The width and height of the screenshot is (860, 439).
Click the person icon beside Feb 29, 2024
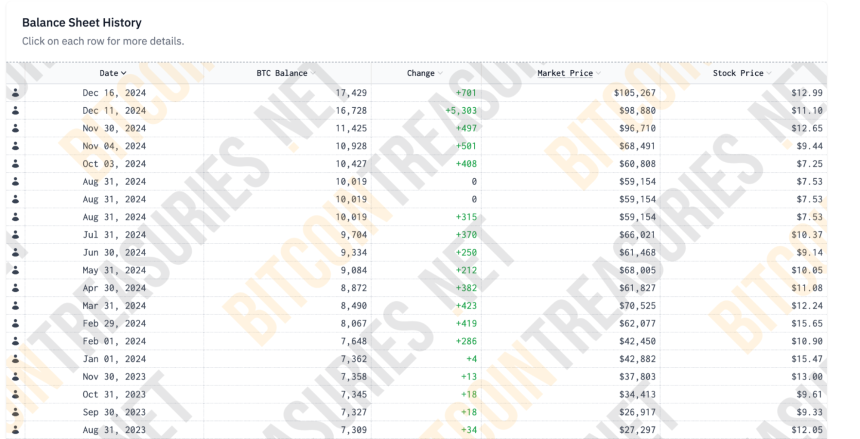[15, 323]
